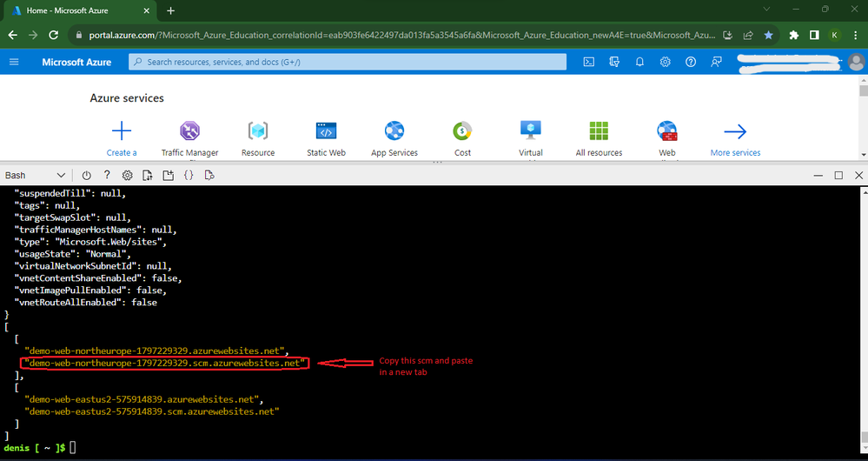Open the Cloud Shell editor braces icon

[189, 175]
